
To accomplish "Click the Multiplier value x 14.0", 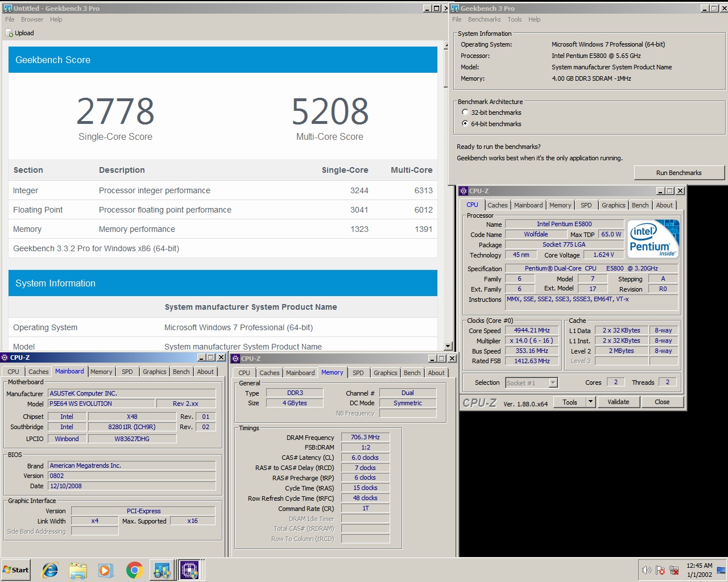I will (x=532, y=340).
